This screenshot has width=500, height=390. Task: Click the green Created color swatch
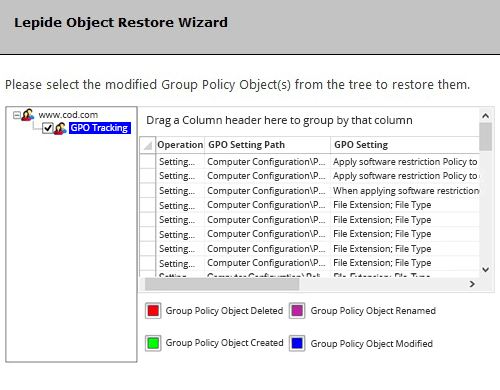point(153,343)
